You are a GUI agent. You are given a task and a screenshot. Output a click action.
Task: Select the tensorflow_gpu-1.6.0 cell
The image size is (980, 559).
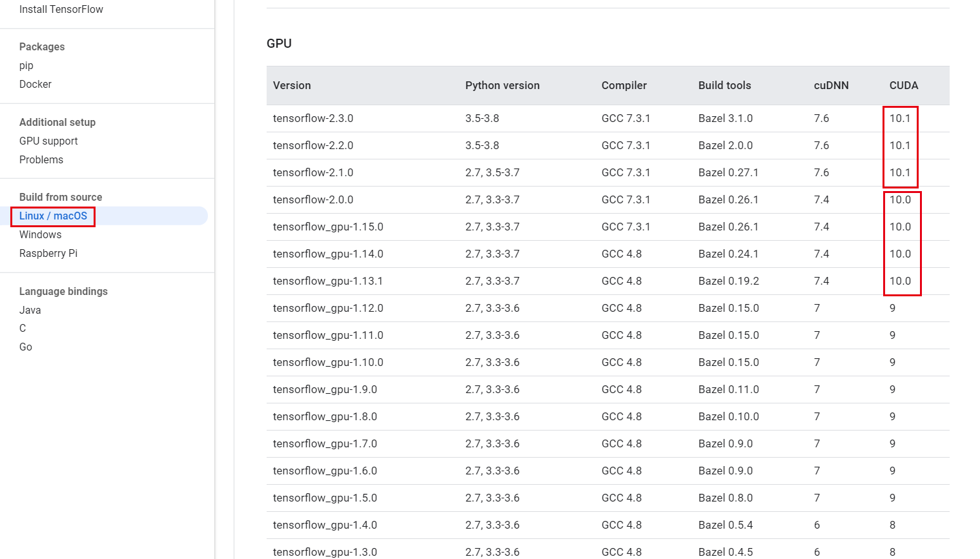[x=325, y=471]
